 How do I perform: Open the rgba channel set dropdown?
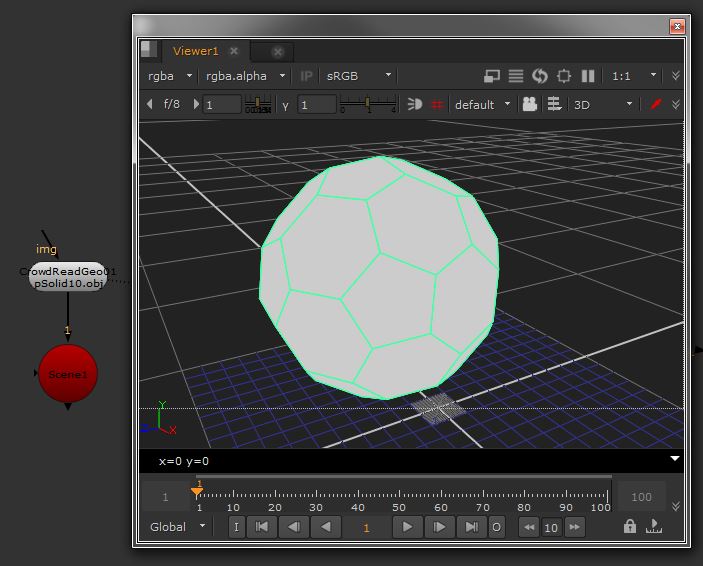coord(170,76)
